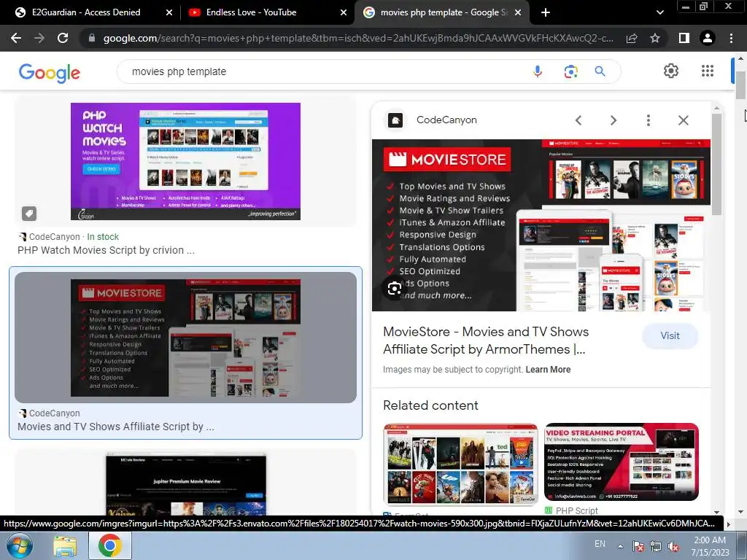
Task: Share this page from address bar
Action: click(x=632, y=38)
